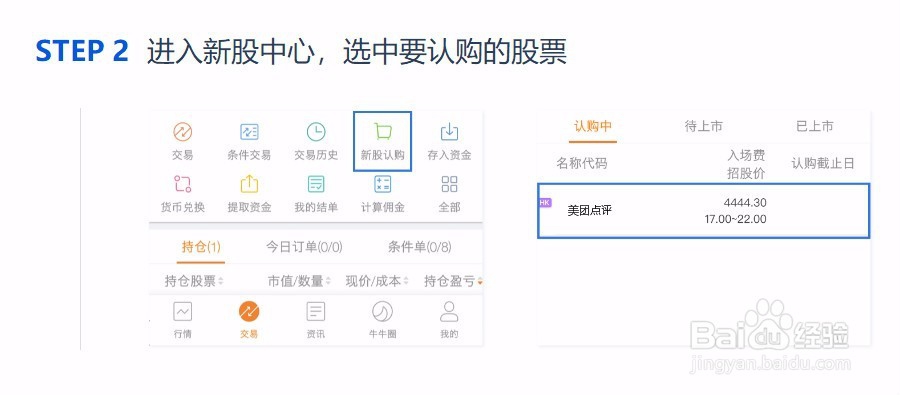Select the 已上市 tab
This screenshot has width=900, height=395.
click(x=814, y=126)
